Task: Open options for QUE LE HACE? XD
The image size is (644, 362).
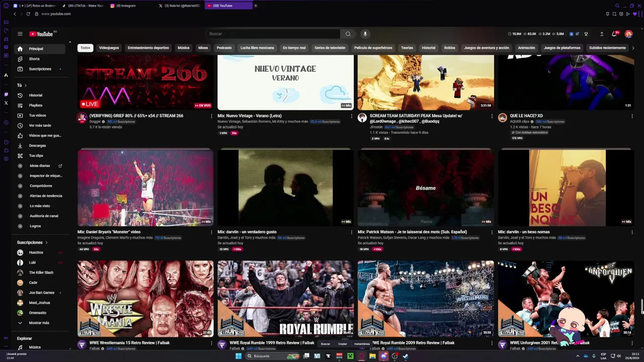Action: click(632, 116)
